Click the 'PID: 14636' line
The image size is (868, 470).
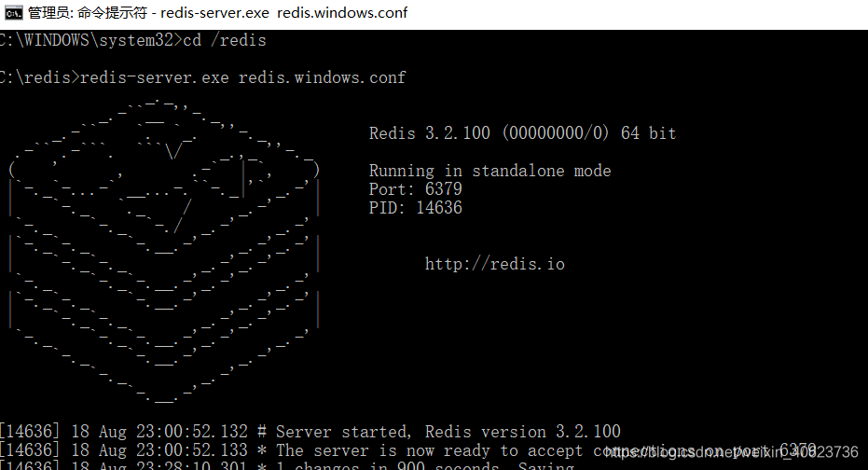415,208
